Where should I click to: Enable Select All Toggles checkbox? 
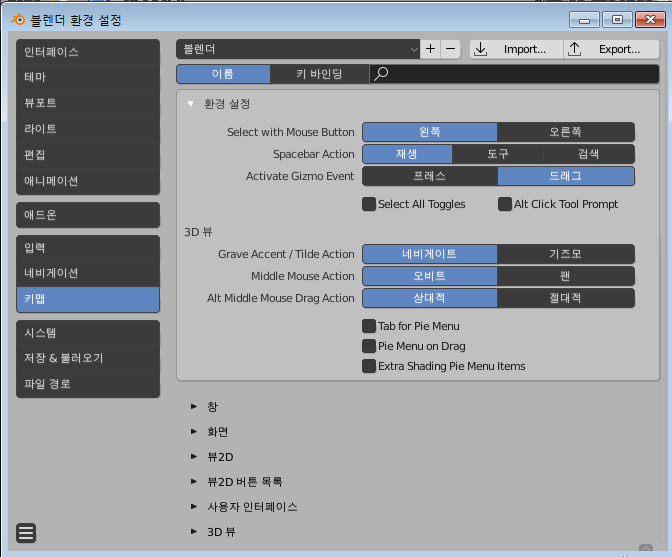point(369,204)
